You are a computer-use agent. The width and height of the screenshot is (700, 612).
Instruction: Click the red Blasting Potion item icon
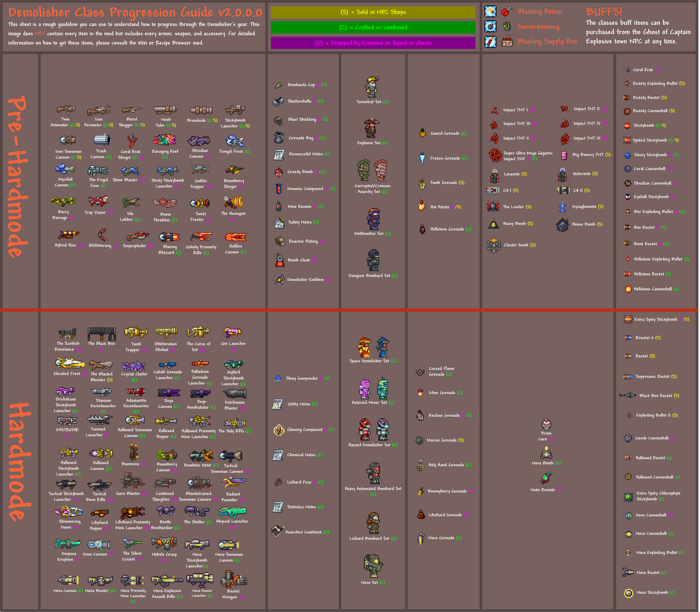click(507, 11)
